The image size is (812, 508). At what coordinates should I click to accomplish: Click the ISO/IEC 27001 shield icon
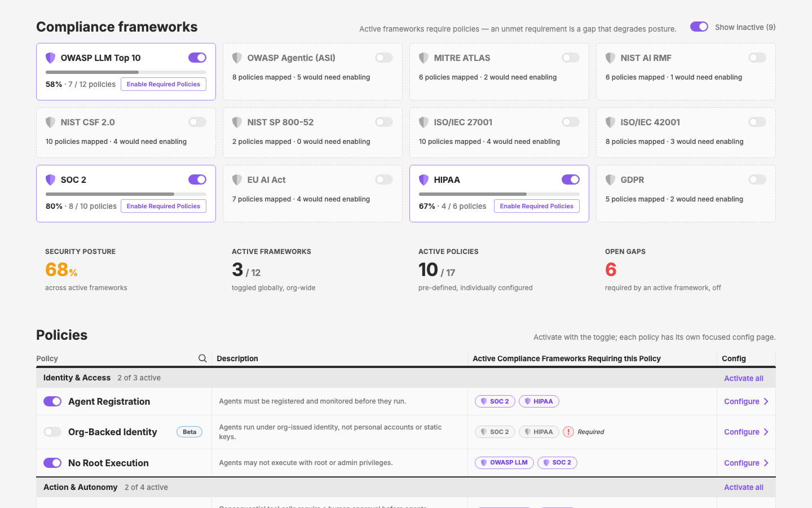[x=423, y=122]
